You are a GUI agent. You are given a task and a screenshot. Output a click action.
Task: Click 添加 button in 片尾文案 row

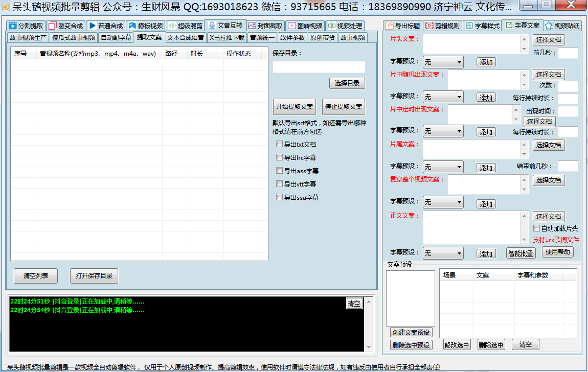(486, 168)
